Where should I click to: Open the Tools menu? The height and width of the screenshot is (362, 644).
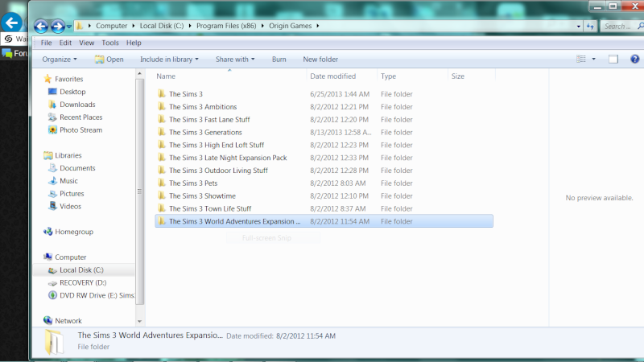pyautogui.click(x=110, y=43)
